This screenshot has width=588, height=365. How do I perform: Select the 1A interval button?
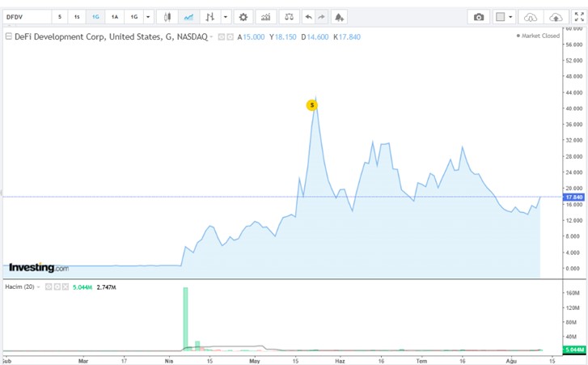[x=115, y=17]
